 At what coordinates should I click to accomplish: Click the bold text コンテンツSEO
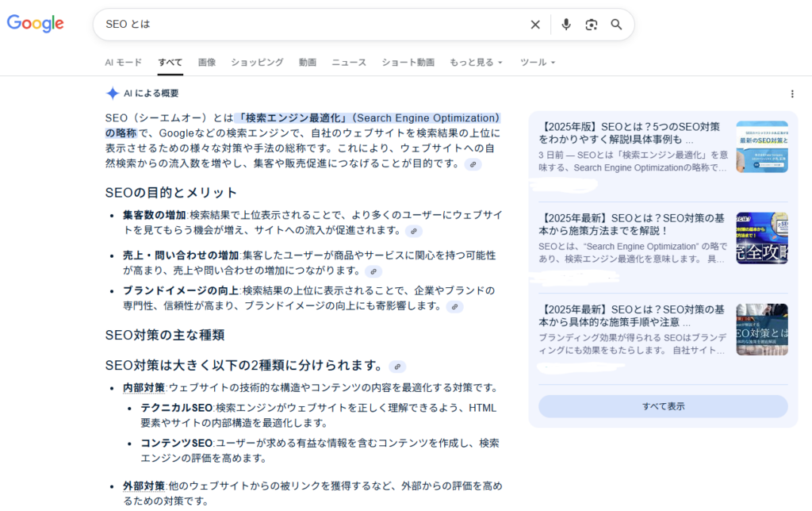(177, 443)
